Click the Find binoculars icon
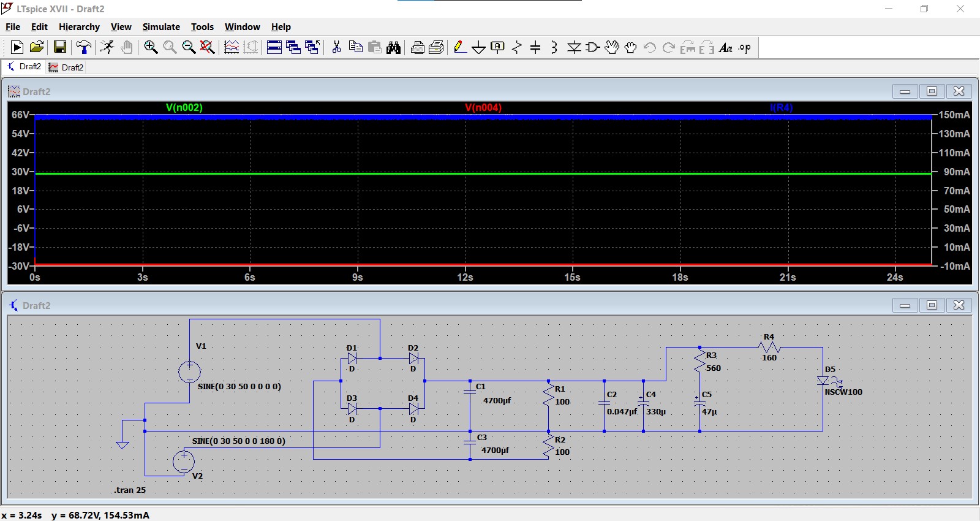The image size is (980, 521). pyautogui.click(x=394, y=47)
